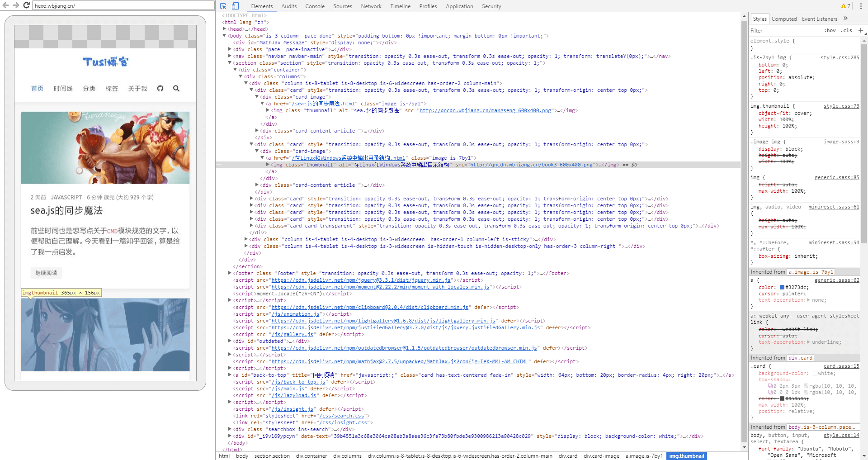Expand text-decoration none shorthand triangle
Image resolution: width=868 pixels, height=460 pixels.
pyautogui.click(x=808, y=300)
